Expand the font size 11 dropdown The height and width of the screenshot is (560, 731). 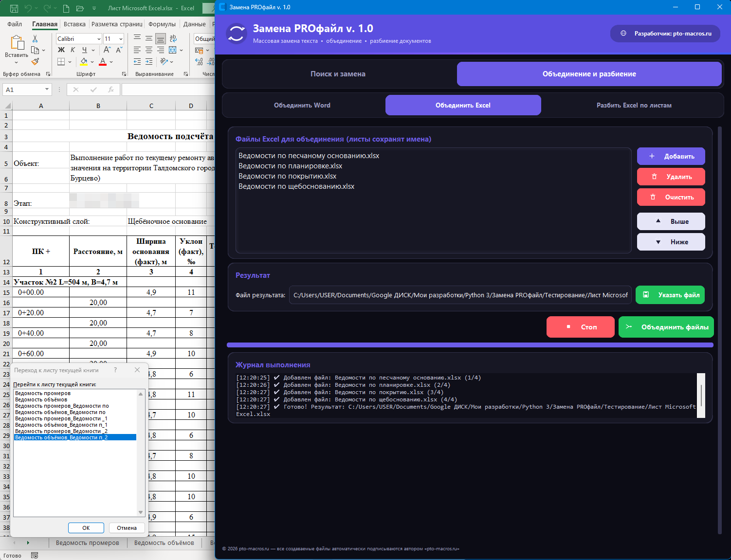tap(121, 39)
